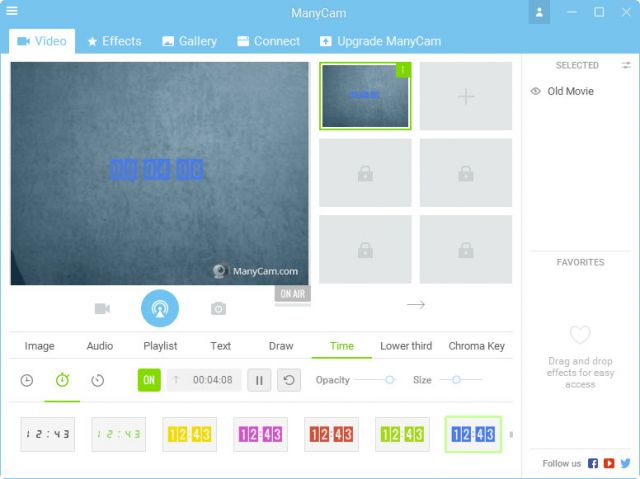
Task: Start video recording with camcorder icon
Action: [x=102, y=308]
